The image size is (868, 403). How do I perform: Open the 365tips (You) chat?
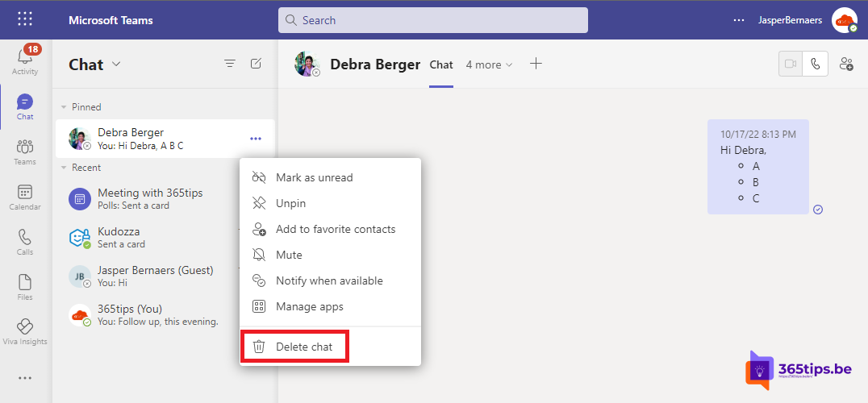click(149, 314)
